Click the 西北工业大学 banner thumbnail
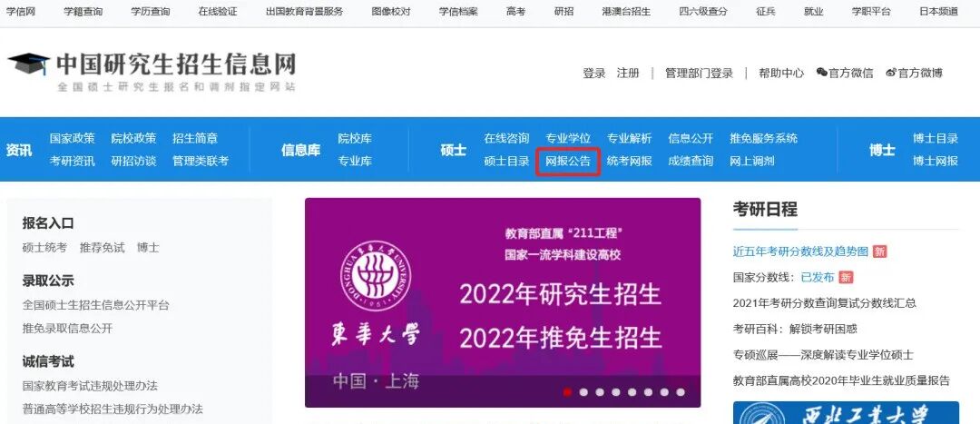980x424 pixels. click(846, 413)
